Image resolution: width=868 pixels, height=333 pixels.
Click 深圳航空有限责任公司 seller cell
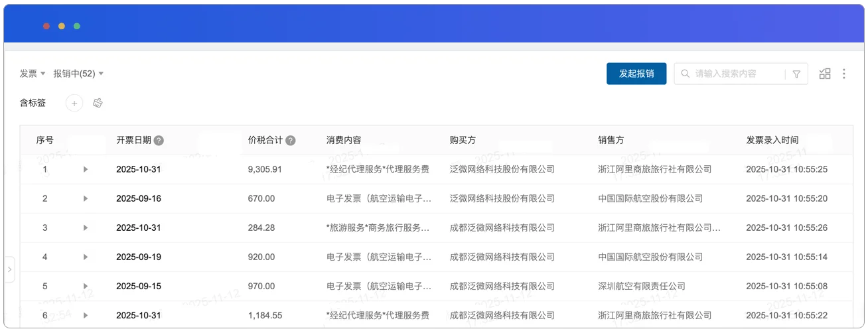coord(642,286)
